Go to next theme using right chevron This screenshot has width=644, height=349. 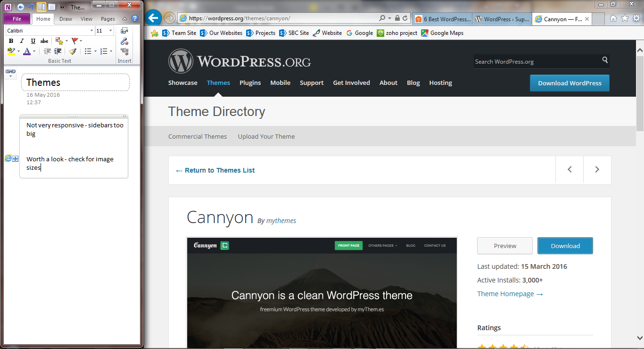pos(597,170)
